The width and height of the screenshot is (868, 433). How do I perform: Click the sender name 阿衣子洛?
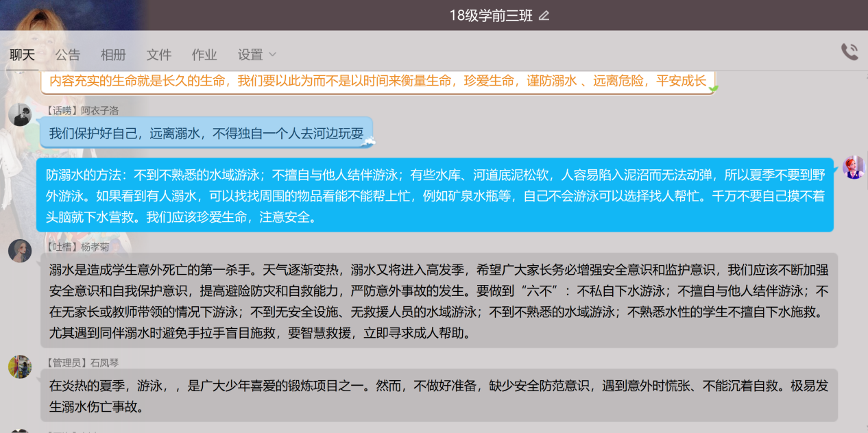point(99,110)
